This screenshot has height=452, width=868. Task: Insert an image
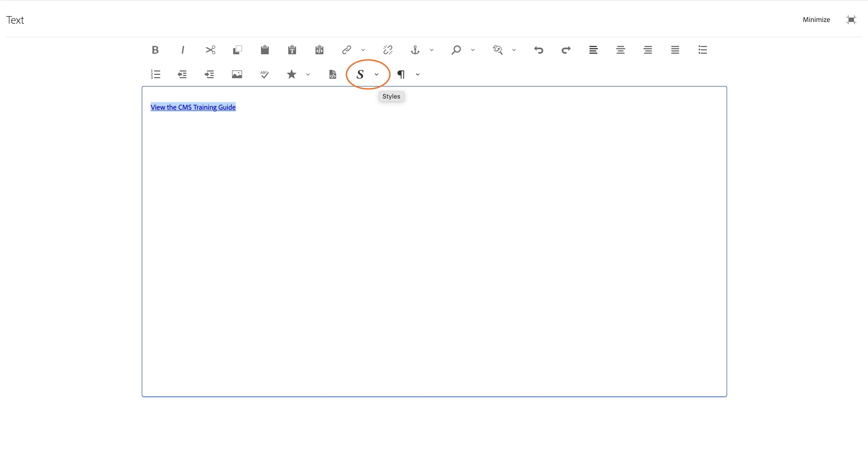237,74
